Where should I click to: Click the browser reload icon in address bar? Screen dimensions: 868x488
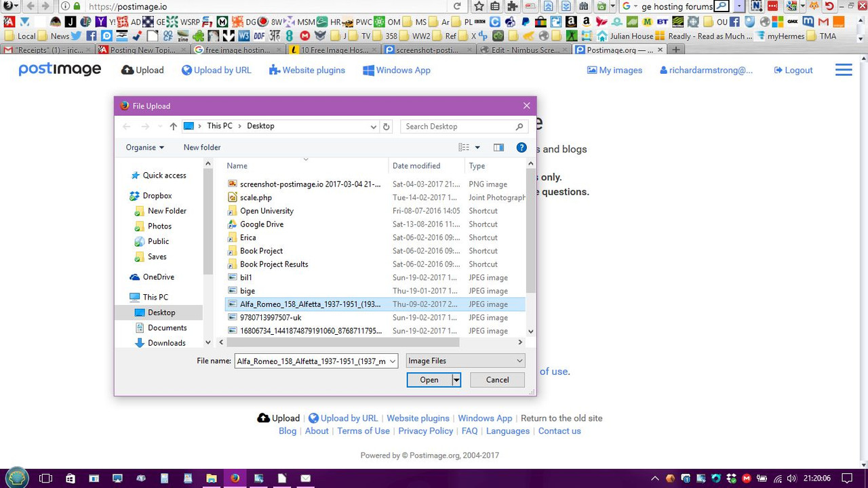point(457,6)
